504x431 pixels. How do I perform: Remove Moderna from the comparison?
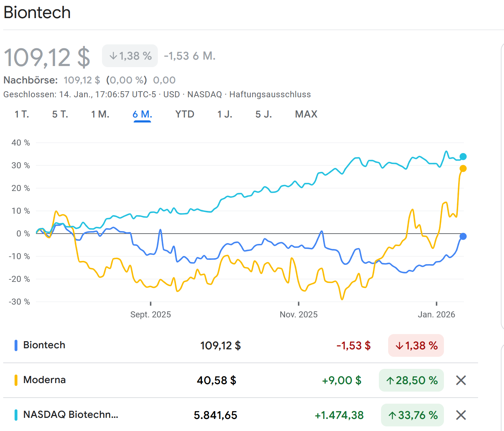tap(461, 380)
